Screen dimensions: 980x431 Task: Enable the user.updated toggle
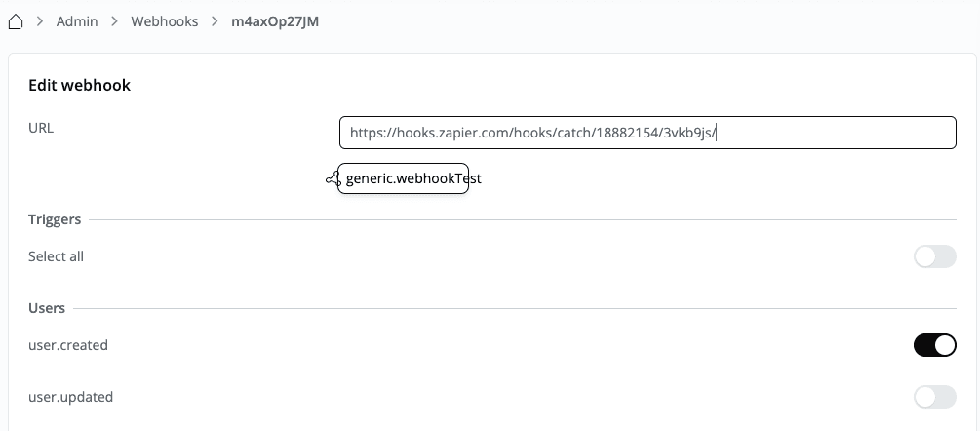(x=934, y=397)
